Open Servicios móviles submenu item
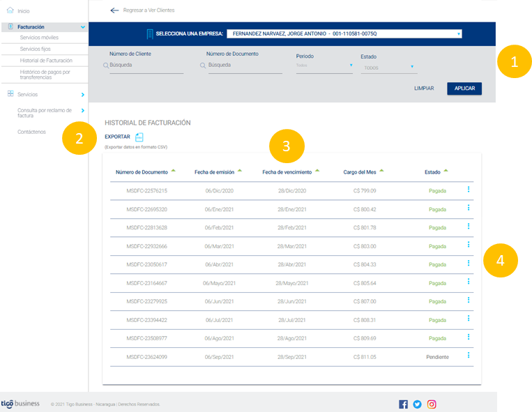The height and width of the screenshot is (412, 532). pos(39,38)
